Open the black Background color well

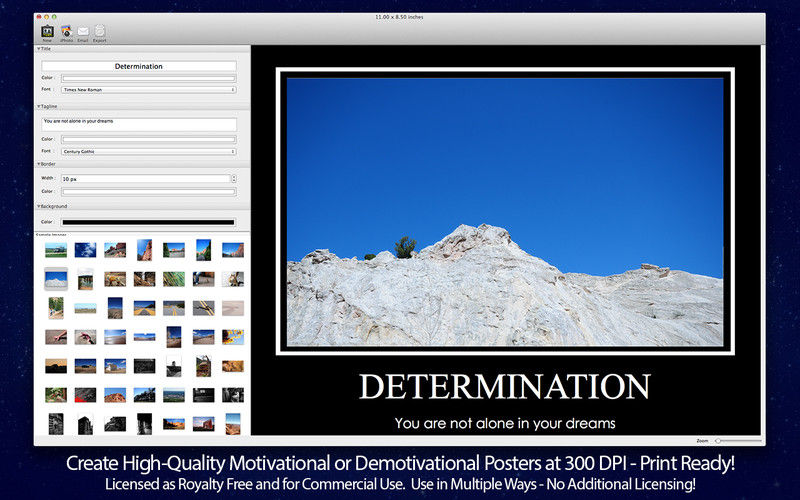148,222
